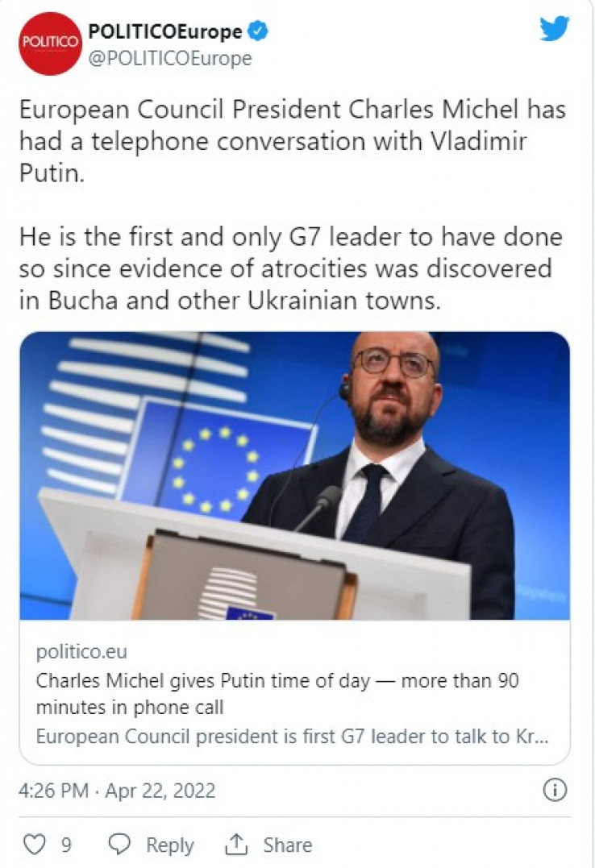The image size is (595, 868).
Task: Click the like count number 9
Action: point(66,845)
